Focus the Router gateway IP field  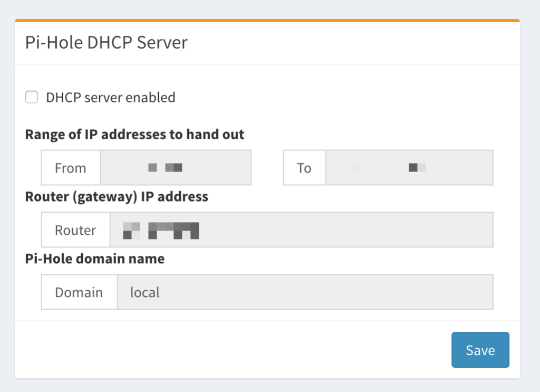[301, 230]
